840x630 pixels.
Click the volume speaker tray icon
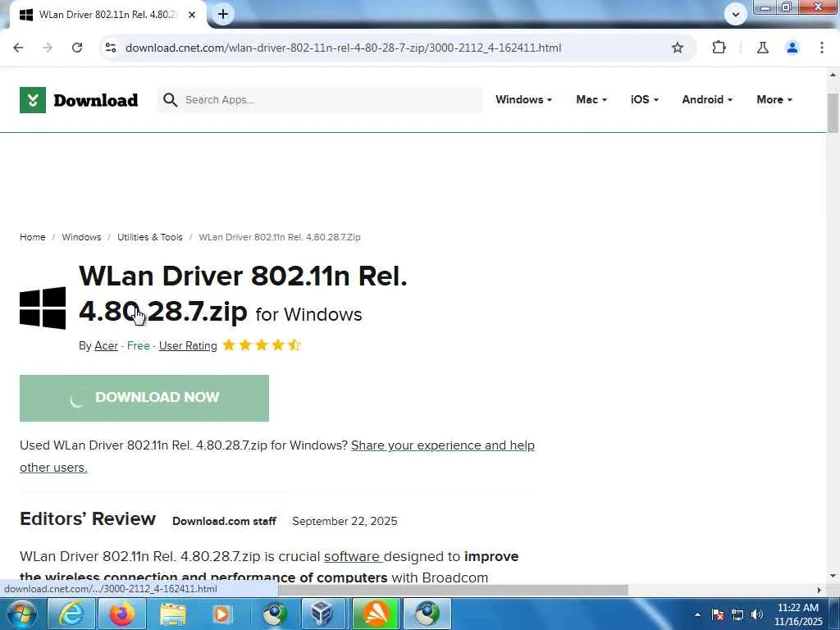(x=757, y=614)
